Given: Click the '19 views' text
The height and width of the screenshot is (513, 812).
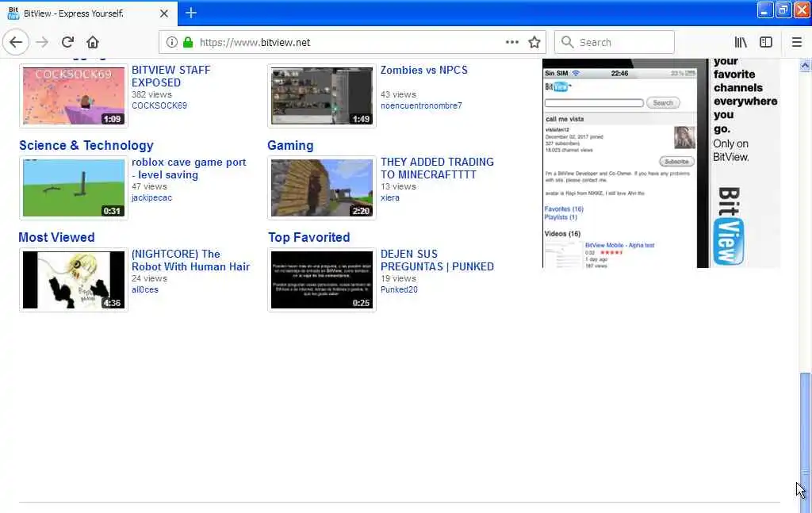Looking at the screenshot, I should tap(398, 278).
